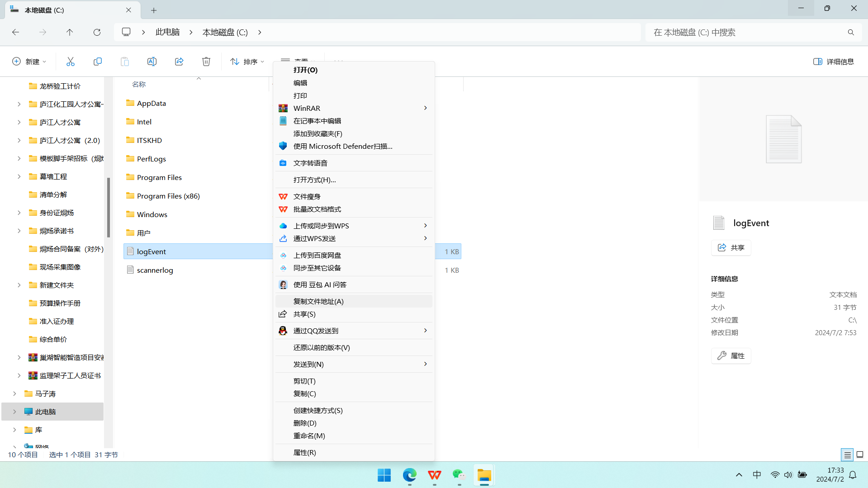Click the search magnifier icon
Image resolution: width=868 pixels, height=488 pixels.
pyautogui.click(x=851, y=32)
